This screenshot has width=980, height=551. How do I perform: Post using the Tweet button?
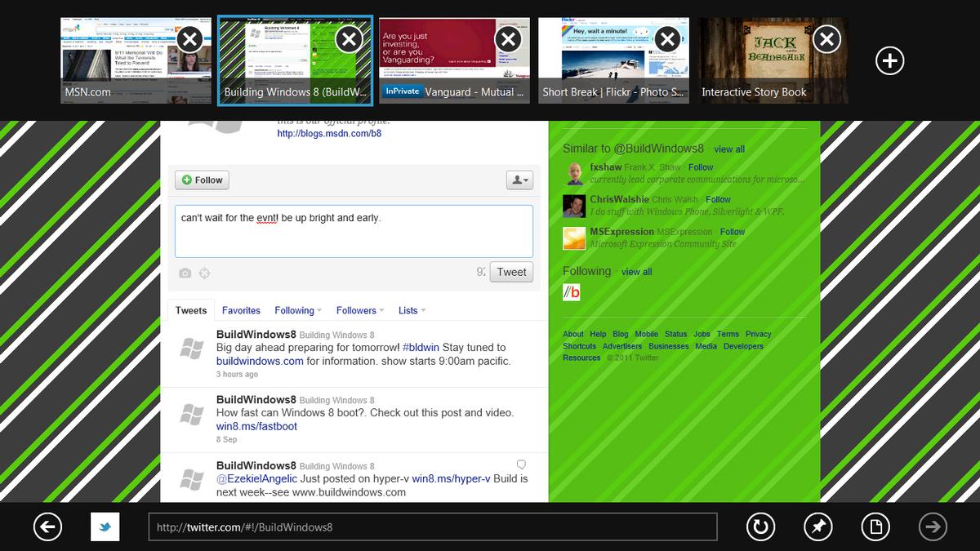point(511,272)
